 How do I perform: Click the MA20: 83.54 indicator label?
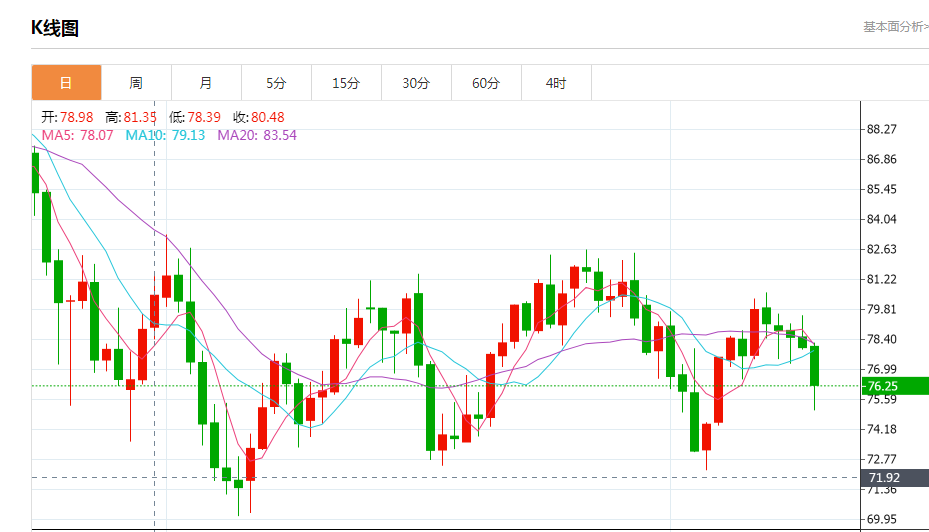257,135
